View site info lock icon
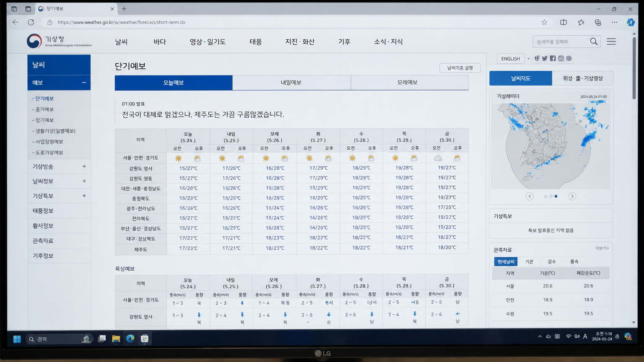Viewport: 644px width, 362px height. [49, 22]
